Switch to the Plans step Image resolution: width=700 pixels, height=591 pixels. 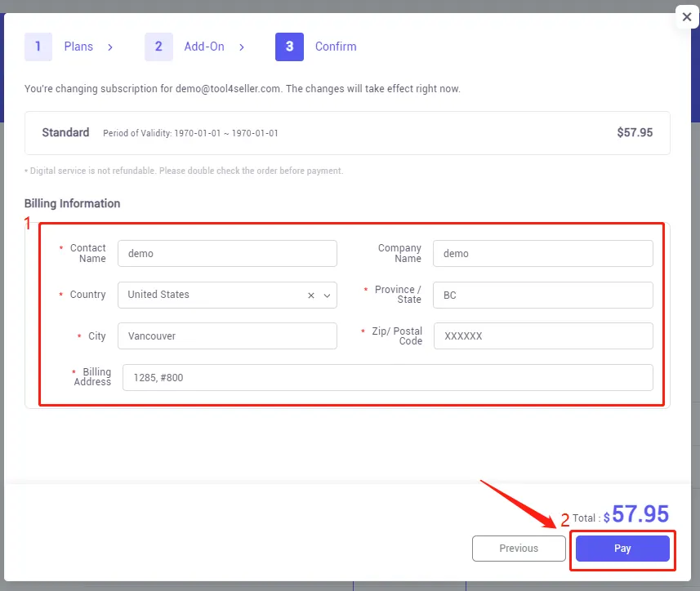(x=78, y=47)
